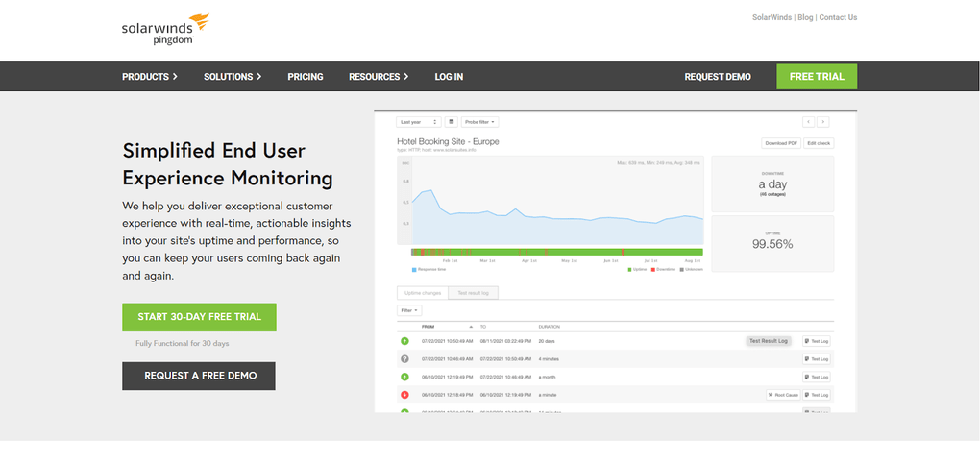This screenshot has width=980, height=464.
Task: Click the uptime/downtime status bar
Action: [x=557, y=252]
